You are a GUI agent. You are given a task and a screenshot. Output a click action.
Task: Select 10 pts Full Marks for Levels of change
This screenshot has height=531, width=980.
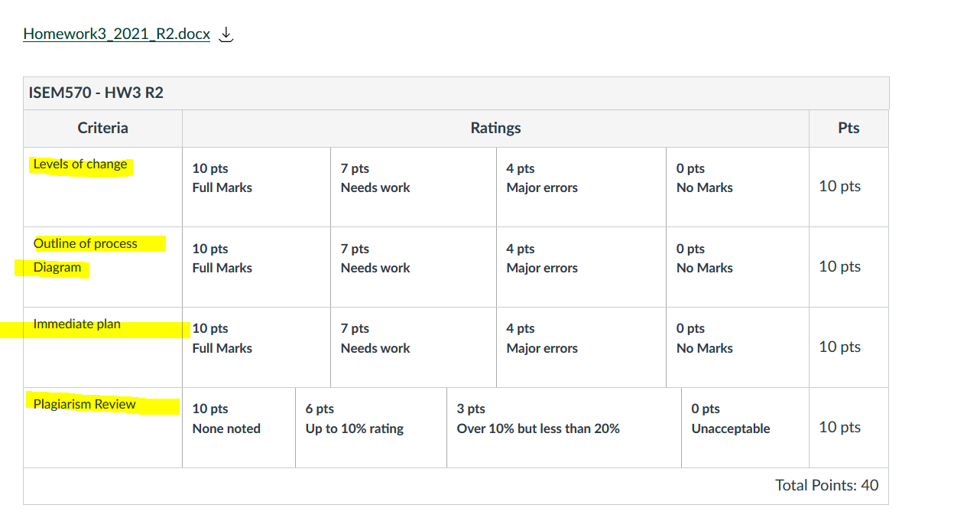(x=256, y=187)
